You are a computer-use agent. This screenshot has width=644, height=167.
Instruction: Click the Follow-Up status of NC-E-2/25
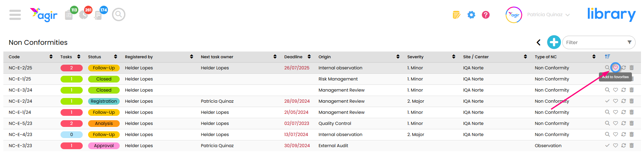pyautogui.click(x=104, y=68)
